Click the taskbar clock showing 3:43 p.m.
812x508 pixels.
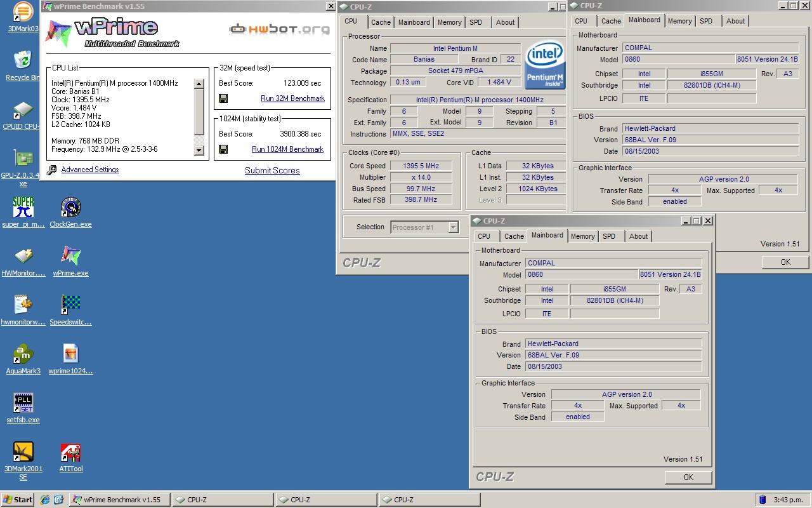pos(789,500)
